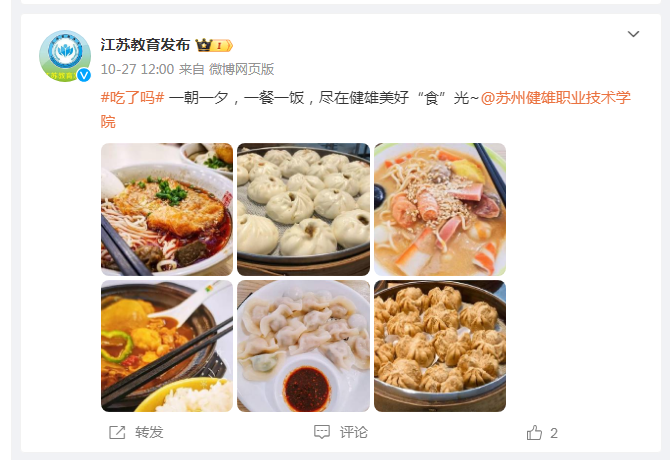Open the 10-27 12:00 timestamp link
The image size is (670, 460).
(x=137, y=69)
